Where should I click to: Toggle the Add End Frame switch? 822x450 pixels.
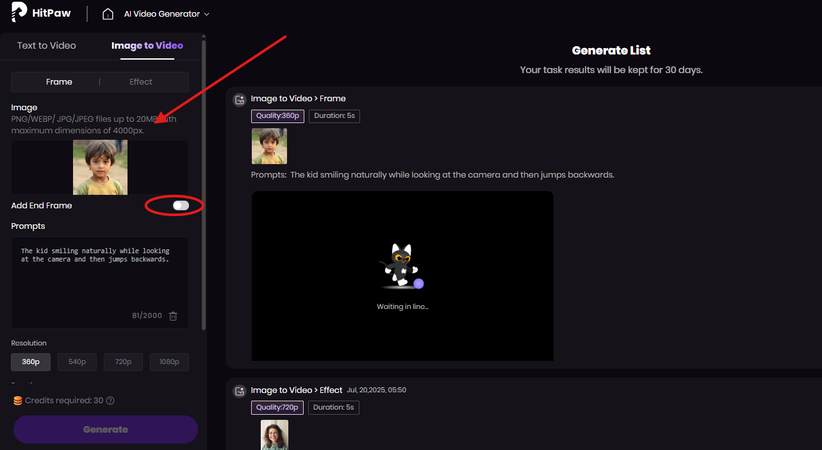[181, 206]
